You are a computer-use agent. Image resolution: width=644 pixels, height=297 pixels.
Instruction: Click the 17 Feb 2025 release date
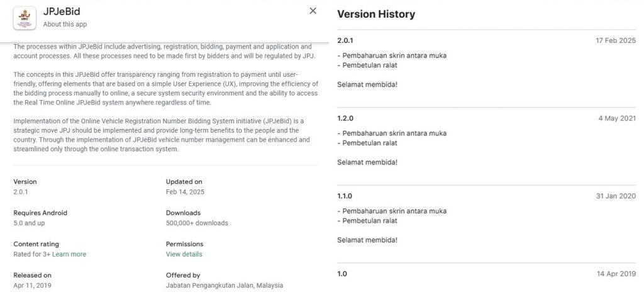click(x=616, y=41)
